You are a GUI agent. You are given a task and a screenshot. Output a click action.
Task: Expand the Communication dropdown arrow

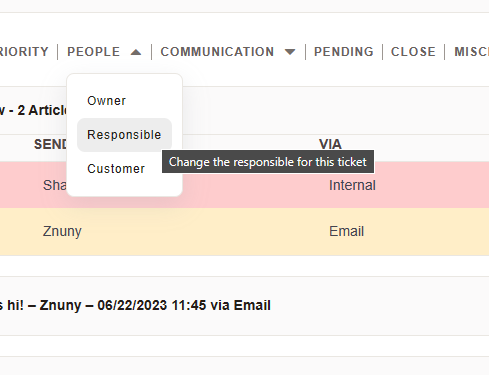click(x=290, y=52)
